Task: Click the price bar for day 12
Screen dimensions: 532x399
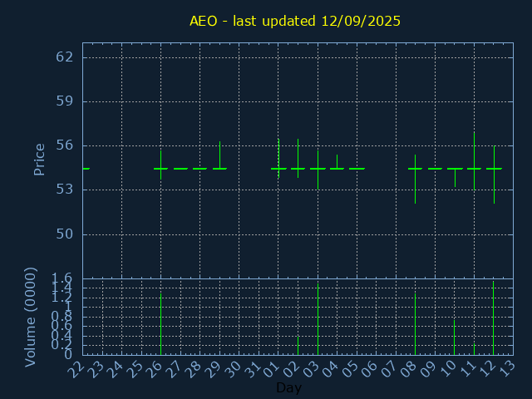Action: (494, 175)
